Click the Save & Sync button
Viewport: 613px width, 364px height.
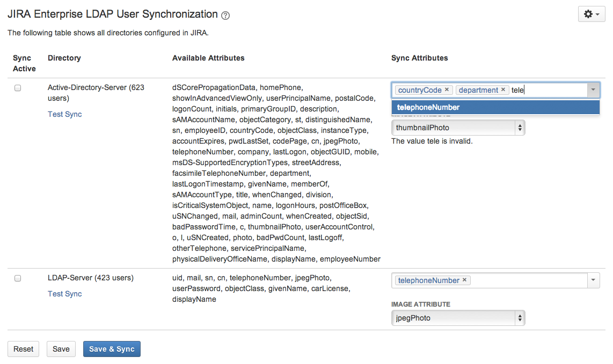click(112, 349)
